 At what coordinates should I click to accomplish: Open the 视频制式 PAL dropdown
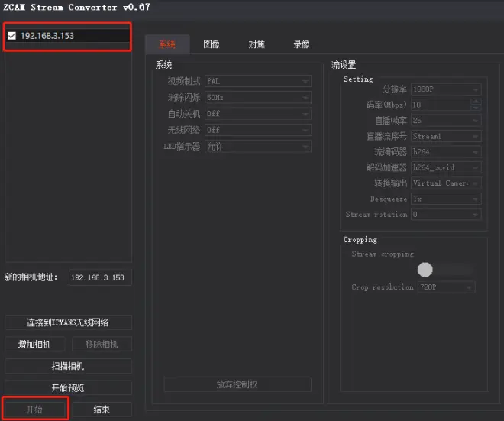tap(258, 81)
